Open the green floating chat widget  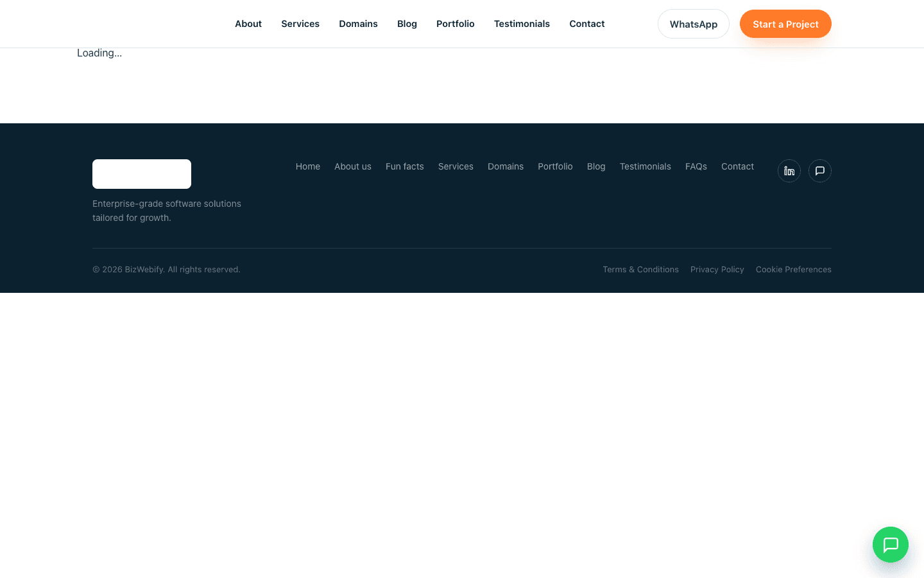[x=891, y=545]
